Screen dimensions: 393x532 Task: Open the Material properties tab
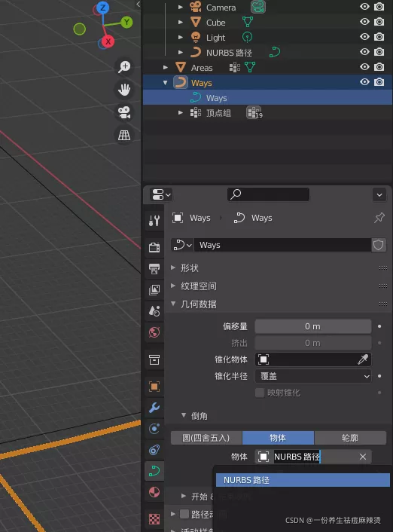[x=154, y=492]
